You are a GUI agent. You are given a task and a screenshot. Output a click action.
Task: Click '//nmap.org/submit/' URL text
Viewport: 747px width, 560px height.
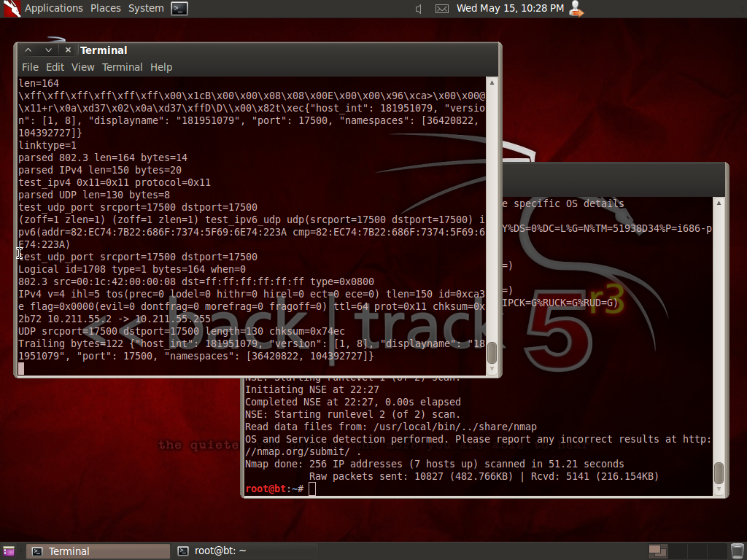click(298, 451)
